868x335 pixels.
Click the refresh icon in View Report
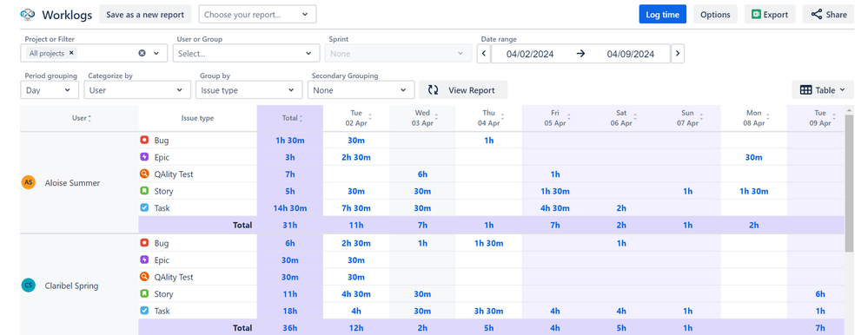[x=434, y=90]
